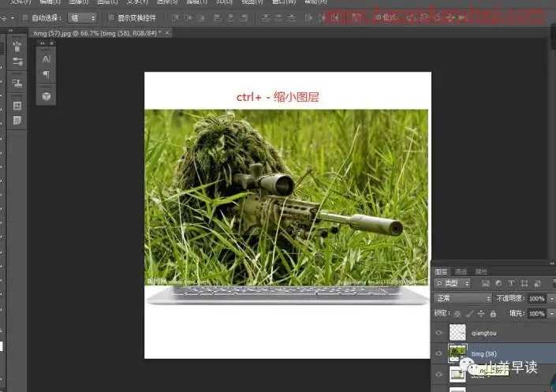Click Align Vertical Centers in options bar
The image size is (556, 392).
[x=188, y=17]
